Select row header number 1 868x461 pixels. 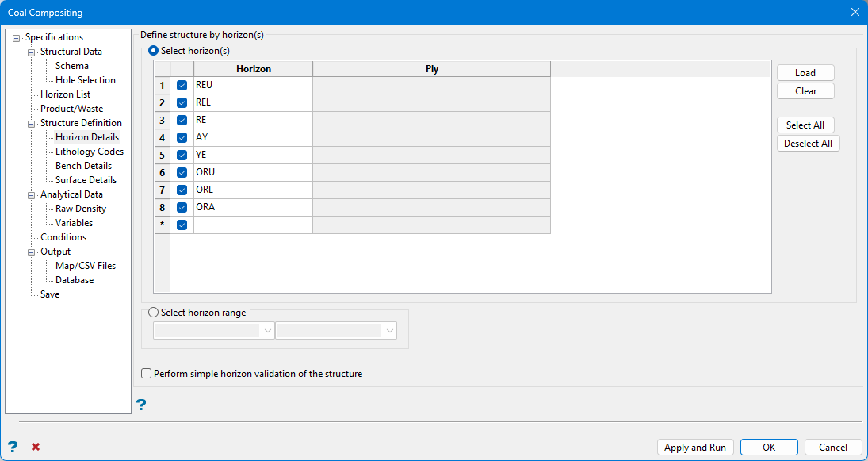[163, 86]
